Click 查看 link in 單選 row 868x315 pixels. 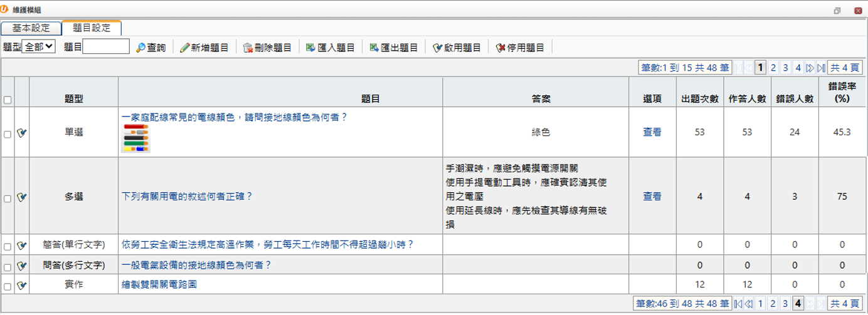(x=652, y=132)
